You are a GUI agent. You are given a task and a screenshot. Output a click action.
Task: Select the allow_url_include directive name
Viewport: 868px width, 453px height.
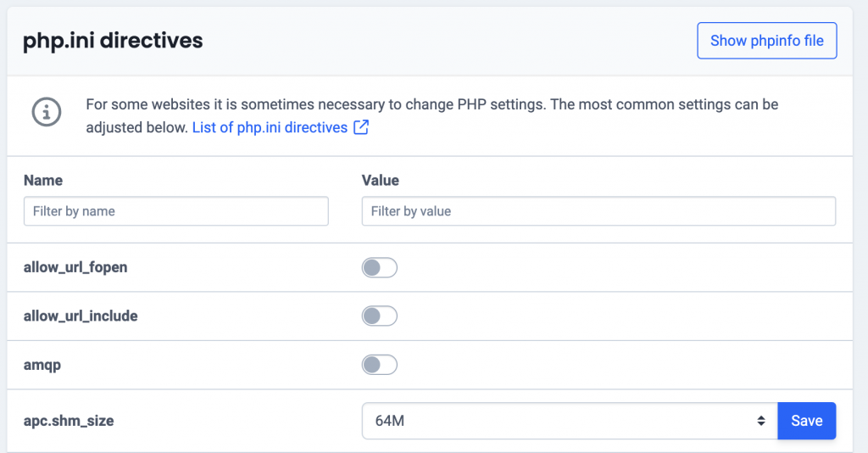[81, 316]
